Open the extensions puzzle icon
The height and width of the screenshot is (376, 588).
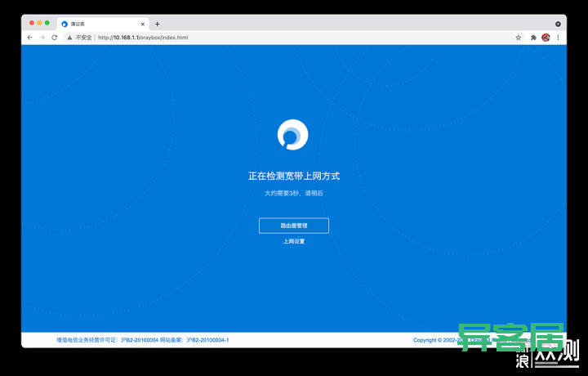pos(533,38)
